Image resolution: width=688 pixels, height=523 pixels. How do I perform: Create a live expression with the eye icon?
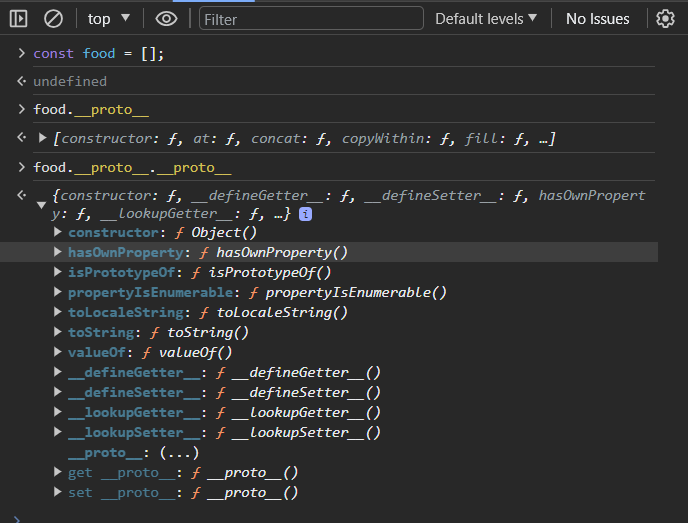pyautogui.click(x=166, y=18)
